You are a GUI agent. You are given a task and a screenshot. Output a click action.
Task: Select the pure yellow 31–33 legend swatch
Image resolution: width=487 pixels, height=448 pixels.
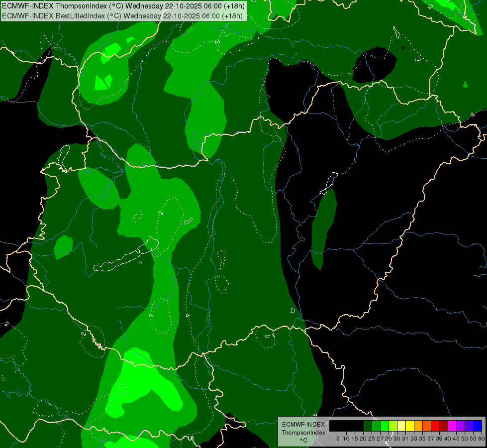click(x=410, y=426)
